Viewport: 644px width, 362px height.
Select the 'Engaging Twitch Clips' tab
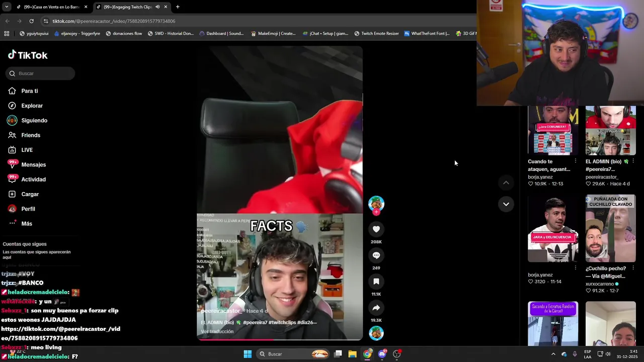click(x=127, y=7)
